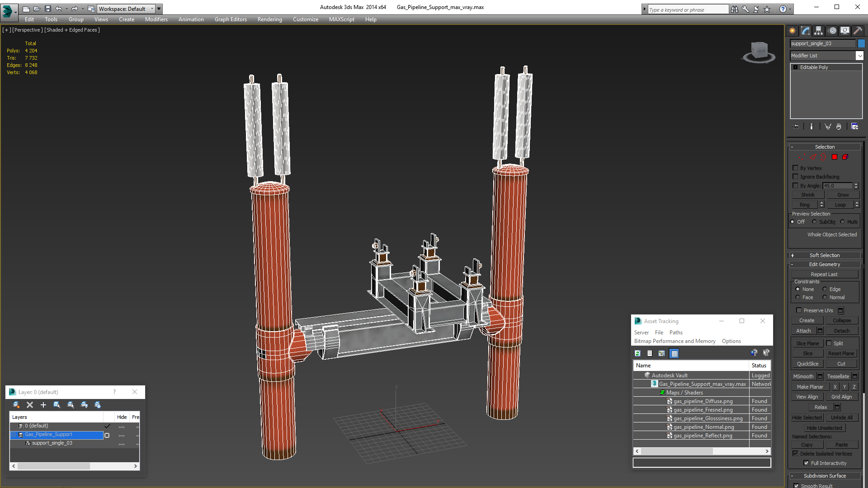Open the Paths menu in Asset Tracking
868x488 pixels.
tap(676, 333)
